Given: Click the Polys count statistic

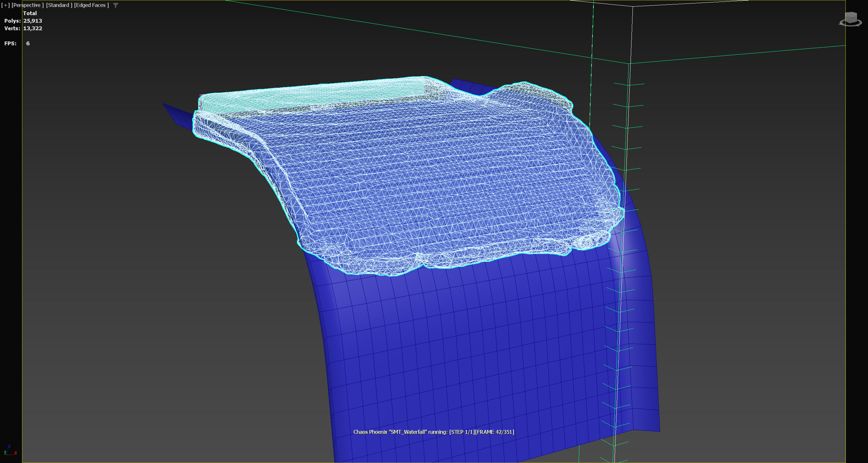Looking at the screenshot, I should 32,21.
